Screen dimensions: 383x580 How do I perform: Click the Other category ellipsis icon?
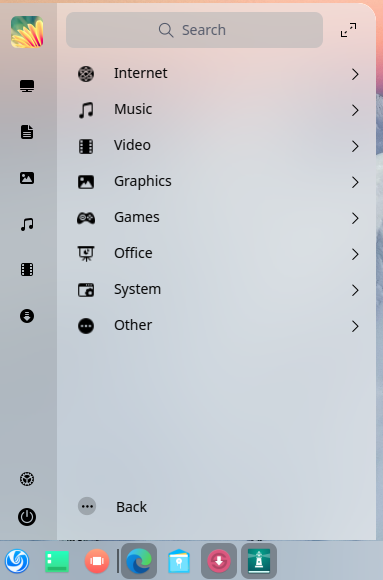tap(86, 326)
